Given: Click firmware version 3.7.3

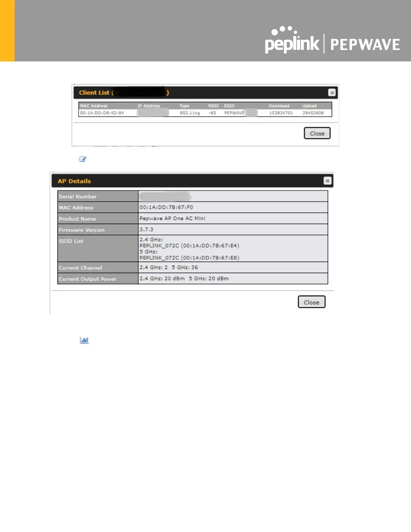Looking at the screenshot, I should pyautogui.click(x=146, y=229).
